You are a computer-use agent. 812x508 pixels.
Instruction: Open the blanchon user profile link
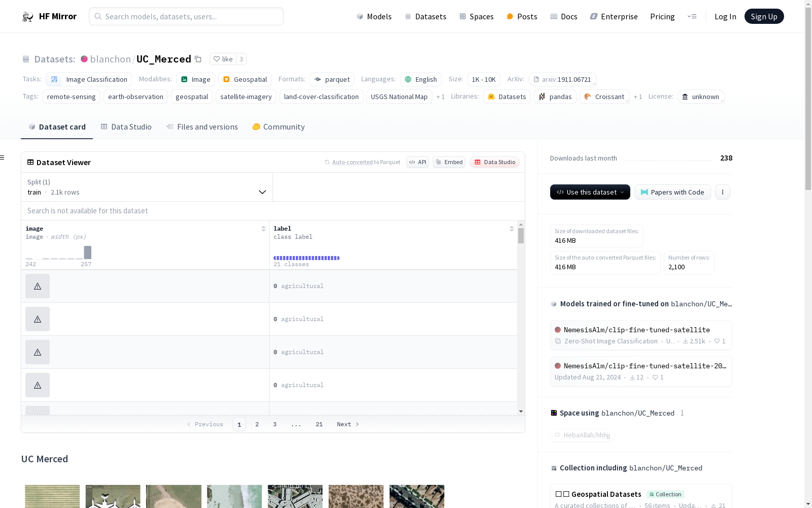[x=111, y=59]
